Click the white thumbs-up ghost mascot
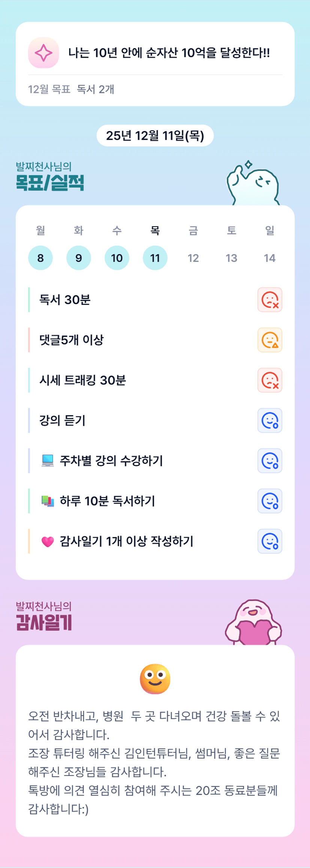 [253, 184]
